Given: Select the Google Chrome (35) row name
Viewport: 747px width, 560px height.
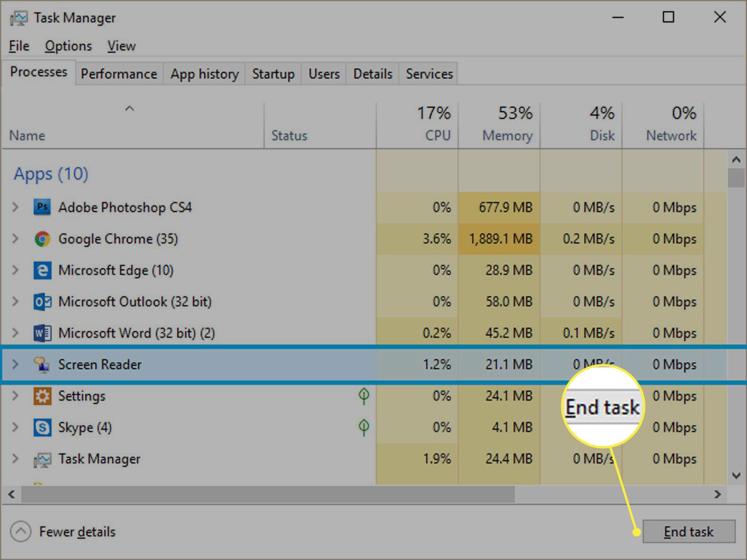Looking at the screenshot, I should tap(118, 239).
